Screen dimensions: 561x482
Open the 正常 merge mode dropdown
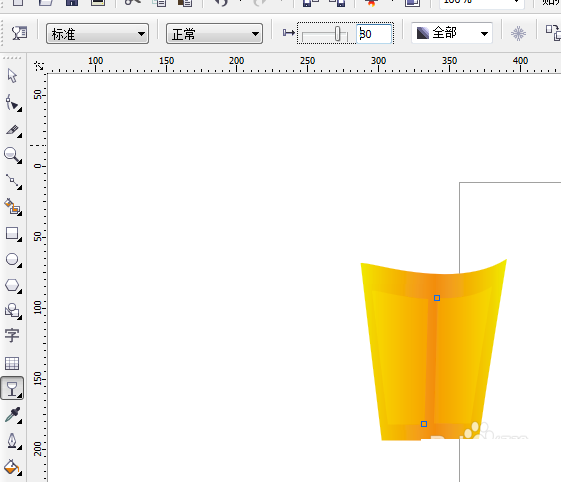(214, 34)
